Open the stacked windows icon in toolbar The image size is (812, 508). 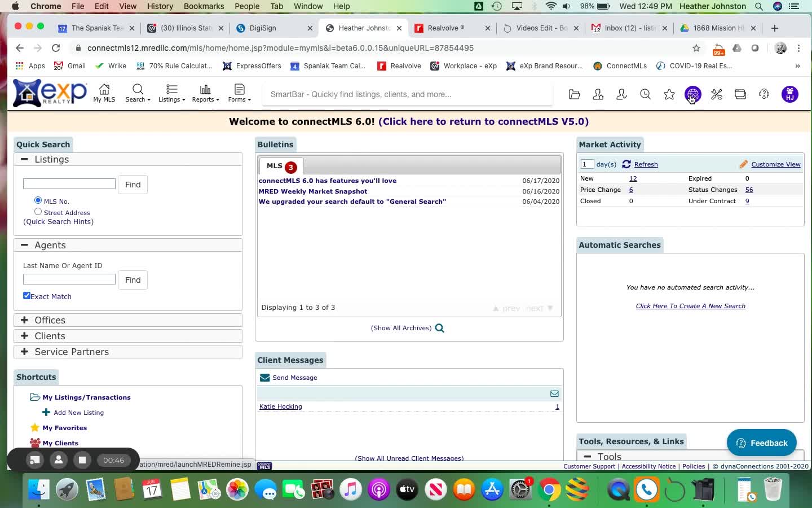(740, 94)
